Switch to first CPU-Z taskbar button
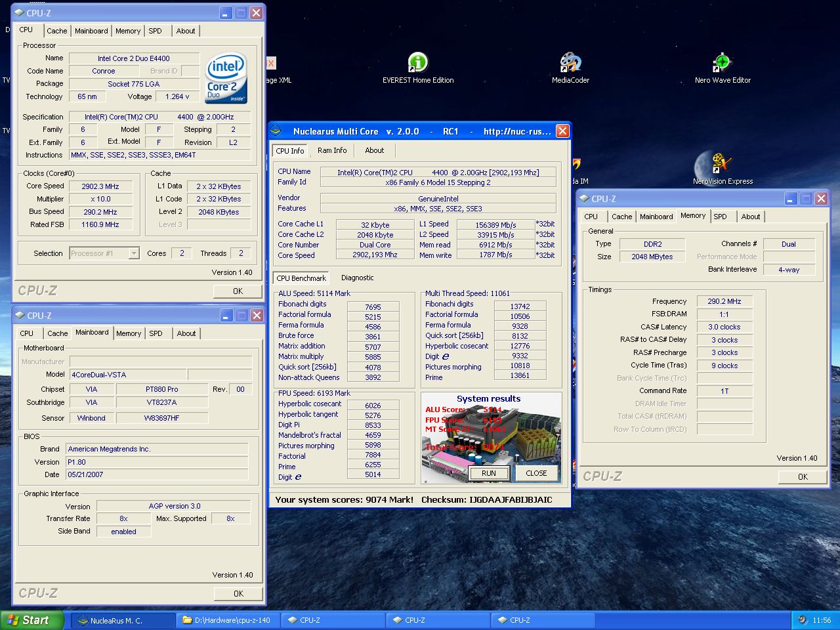The width and height of the screenshot is (840, 630). pyautogui.click(x=333, y=620)
